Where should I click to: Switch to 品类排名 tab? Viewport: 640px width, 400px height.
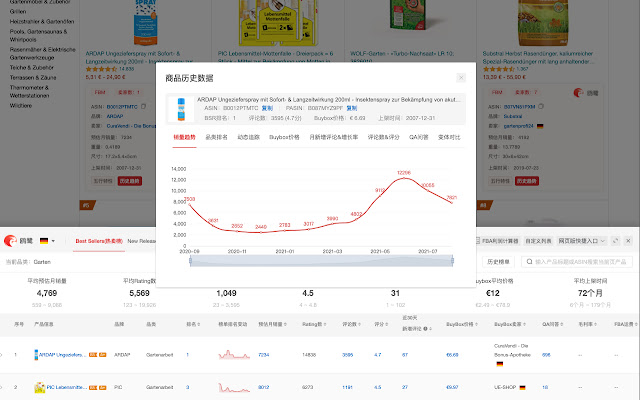point(216,137)
